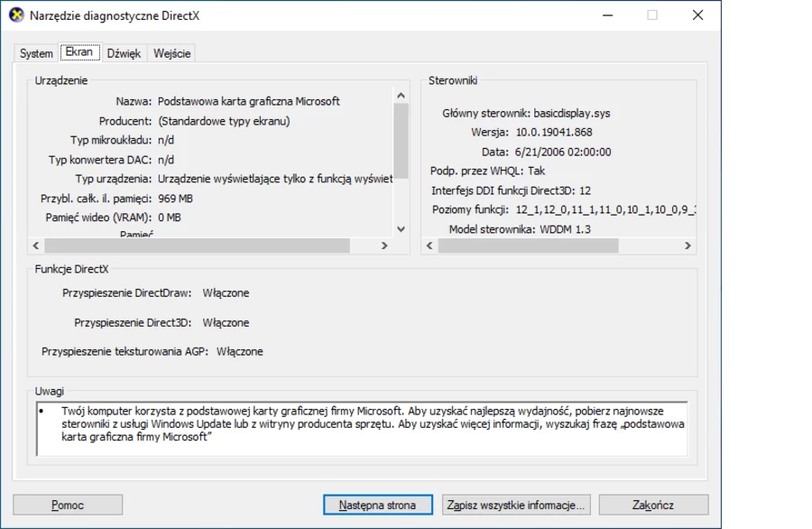Switch to the Dźwięk tab
This screenshot has width=812, height=529.
124,53
